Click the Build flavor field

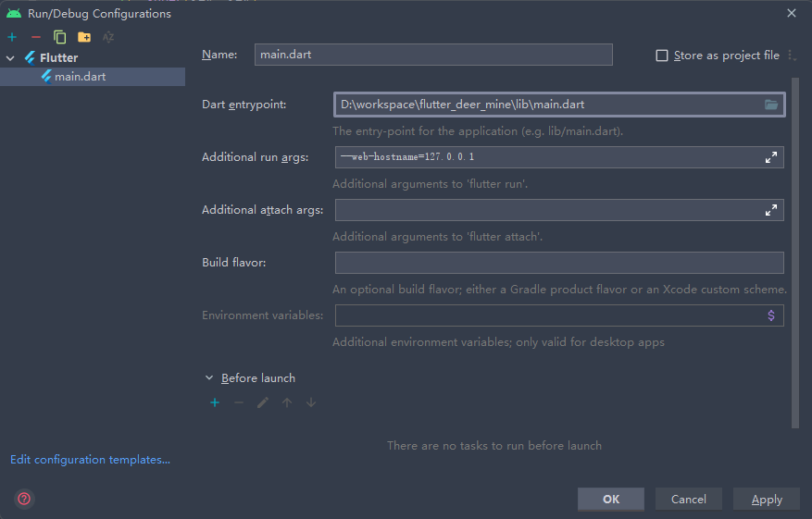tap(559, 263)
